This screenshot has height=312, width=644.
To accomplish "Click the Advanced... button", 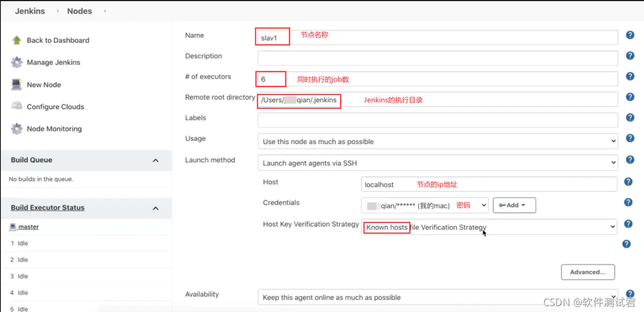I will [588, 272].
